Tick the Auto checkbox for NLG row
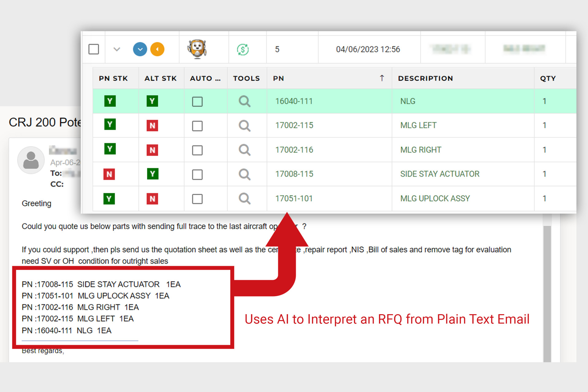The width and height of the screenshot is (588, 392). (197, 101)
